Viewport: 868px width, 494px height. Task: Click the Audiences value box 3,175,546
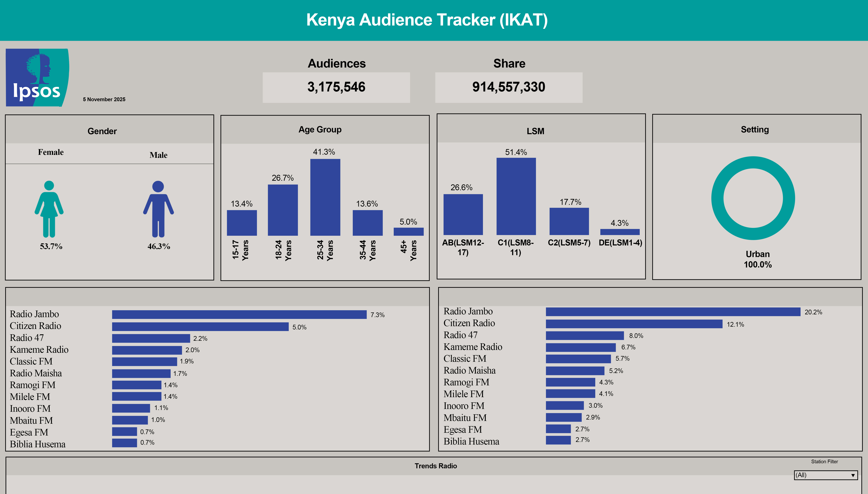pos(336,87)
